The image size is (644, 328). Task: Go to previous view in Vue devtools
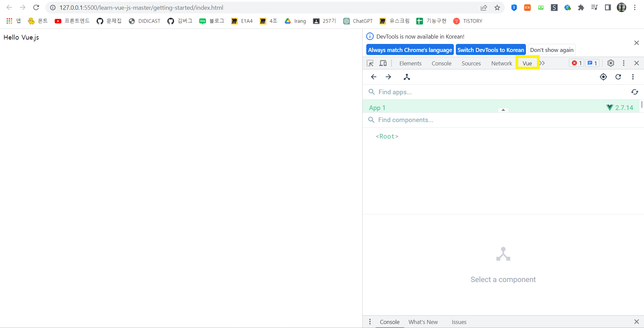374,77
